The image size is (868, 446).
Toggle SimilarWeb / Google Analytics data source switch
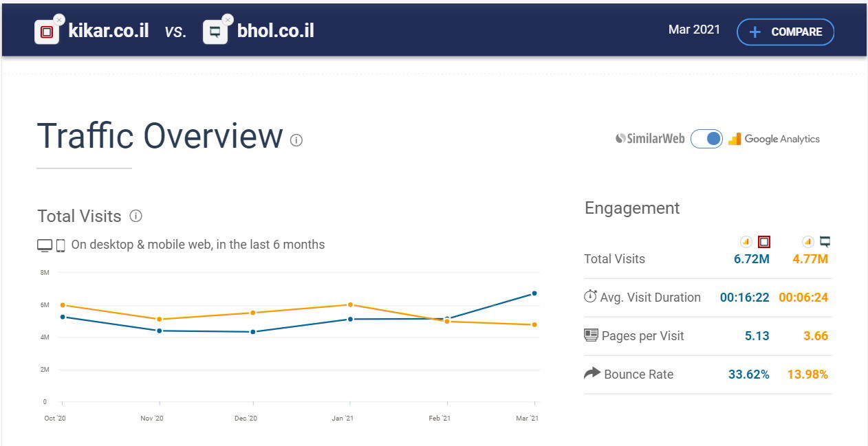pos(706,139)
